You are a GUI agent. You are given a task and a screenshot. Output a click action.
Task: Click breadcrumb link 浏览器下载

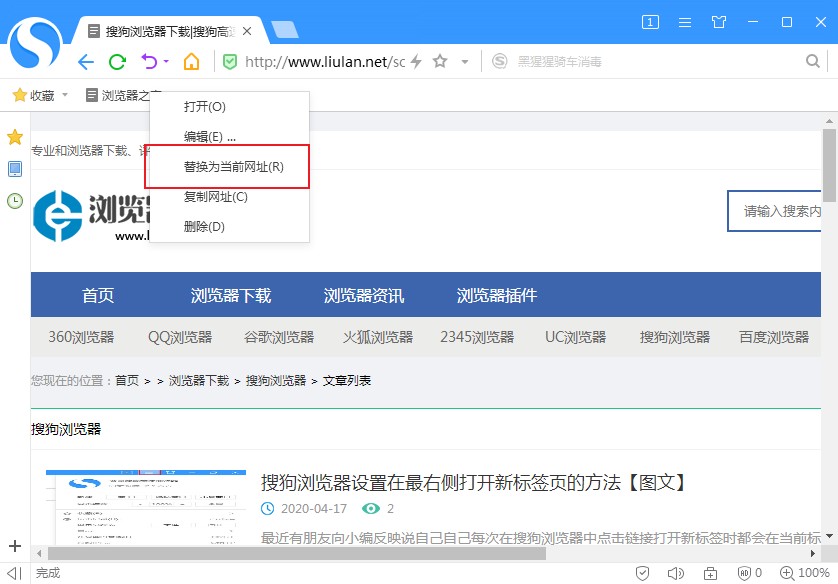pyautogui.click(x=199, y=380)
